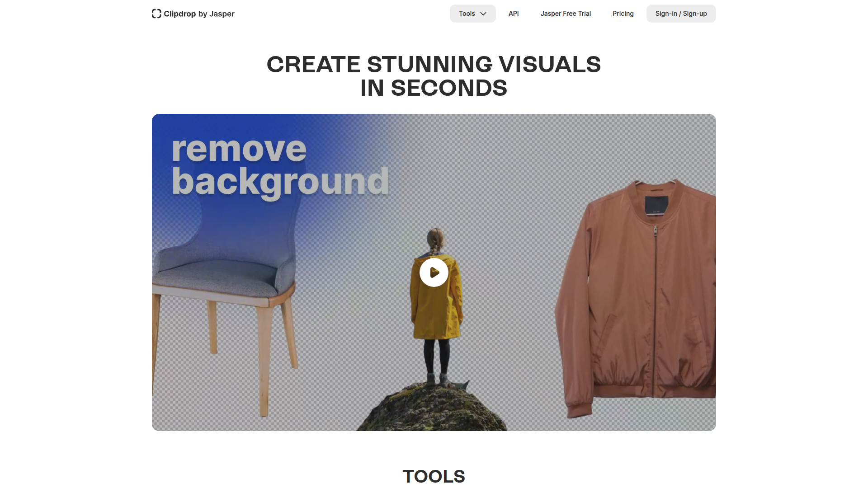Click the Clipdrop bracket logo icon
868x488 pixels.
click(x=156, y=14)
